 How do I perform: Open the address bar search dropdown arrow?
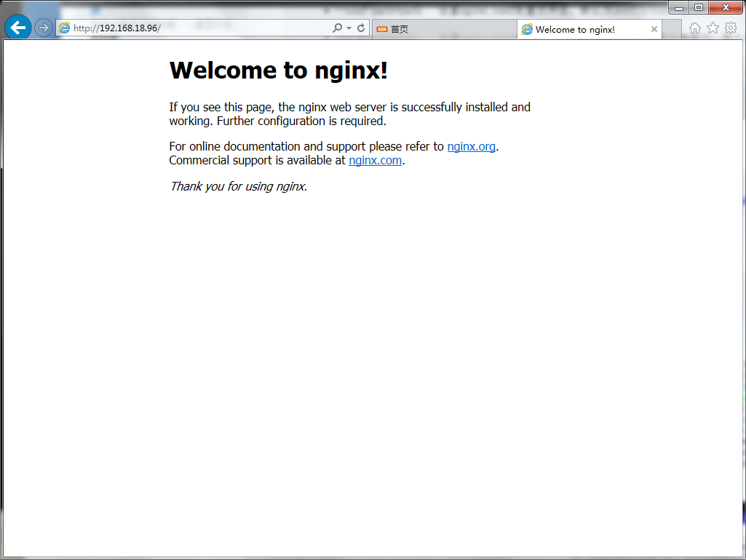[x=349, y=28]
